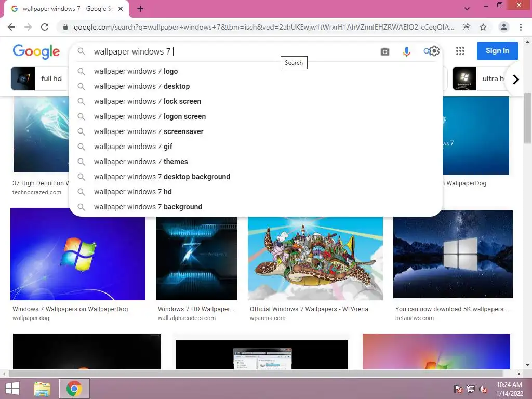
Task: Choose suggestion 'wallpaper windows 7 desktop background'
Action: (x=256, y=177)
